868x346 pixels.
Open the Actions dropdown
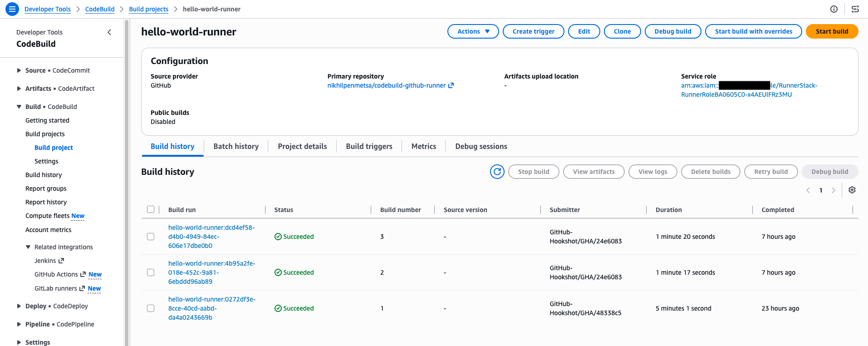coord(473,31)
